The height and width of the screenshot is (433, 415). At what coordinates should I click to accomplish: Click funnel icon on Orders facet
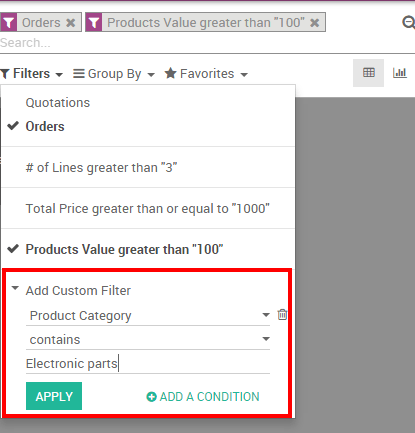(9, 22)
